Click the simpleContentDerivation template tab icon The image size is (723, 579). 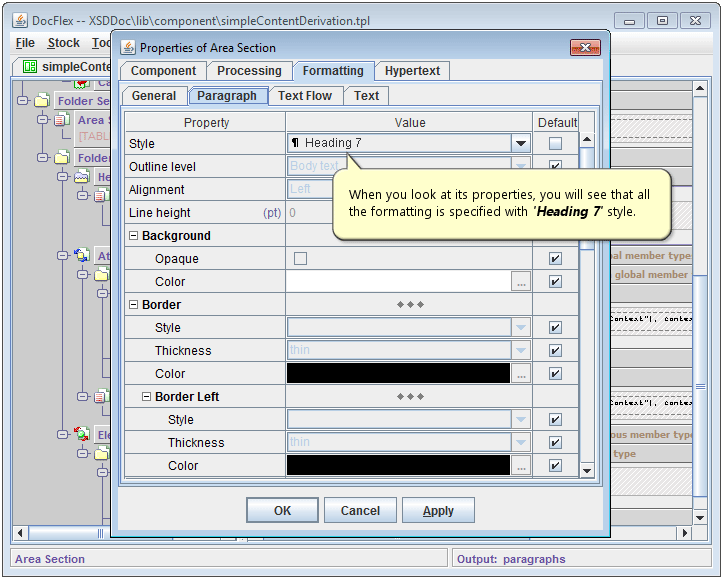coord(30,67)
